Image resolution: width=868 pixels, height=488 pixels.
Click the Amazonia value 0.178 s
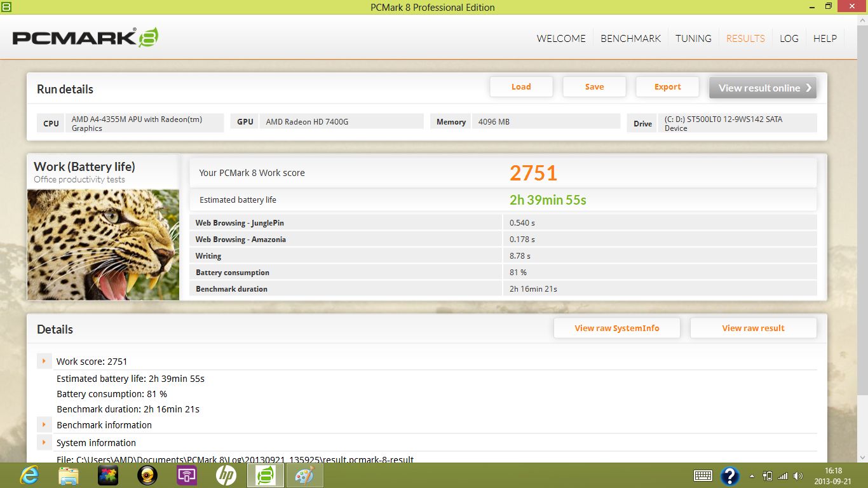(522, 240)
